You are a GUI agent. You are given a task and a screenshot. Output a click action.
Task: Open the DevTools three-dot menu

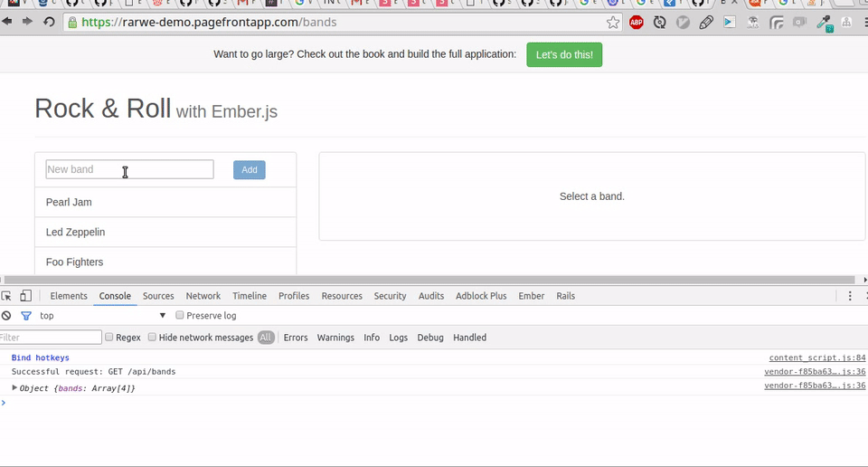(850, 296)
